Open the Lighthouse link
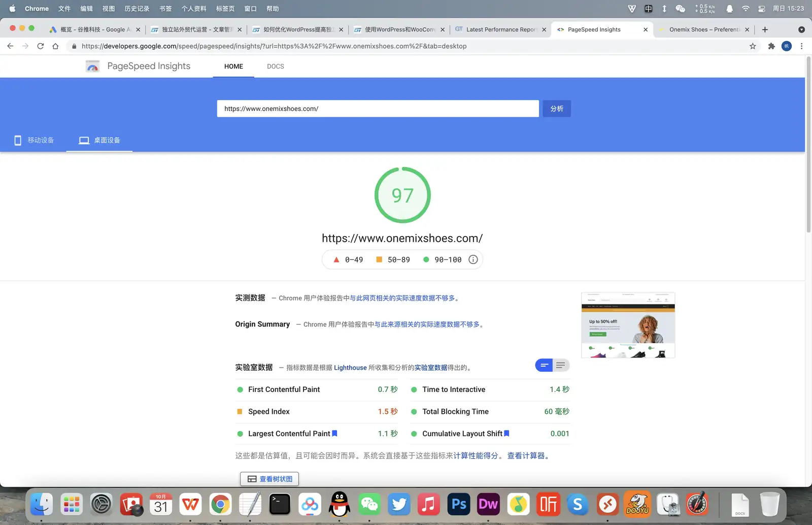This screenshot has width=812, height=525. click(x=350, y=368)
